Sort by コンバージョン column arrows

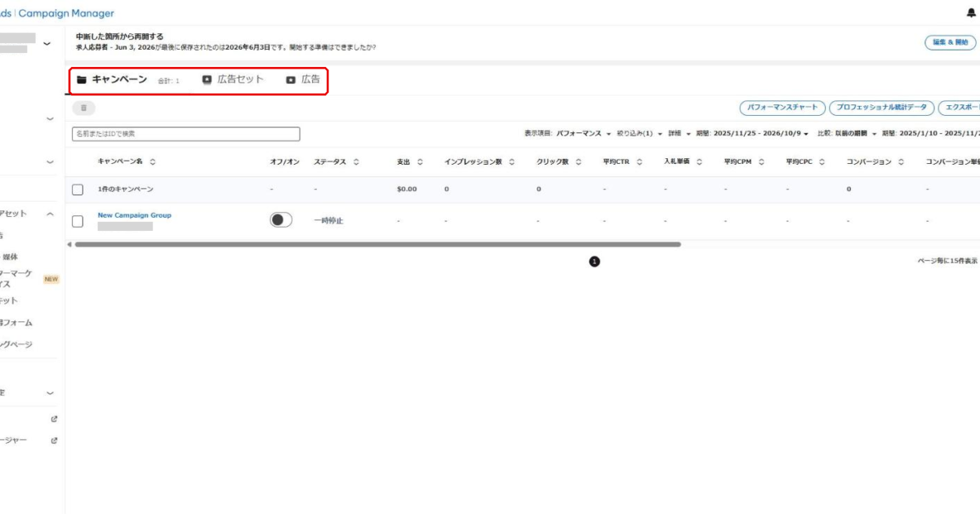pyautogui.click(x=901, y=162)
